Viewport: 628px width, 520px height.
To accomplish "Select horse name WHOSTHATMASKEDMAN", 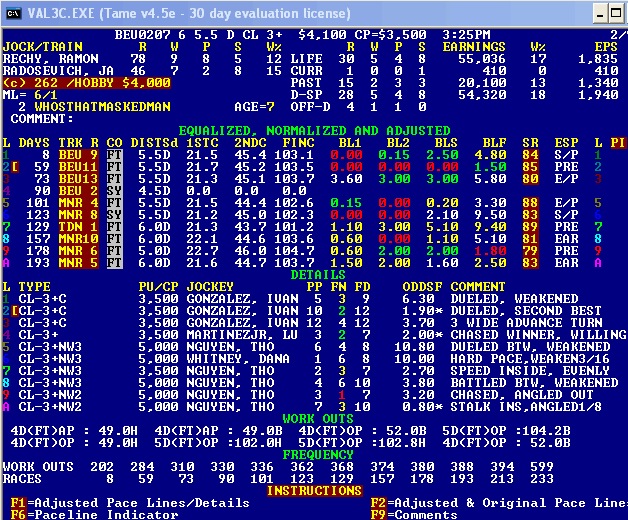I will point(103,107).
